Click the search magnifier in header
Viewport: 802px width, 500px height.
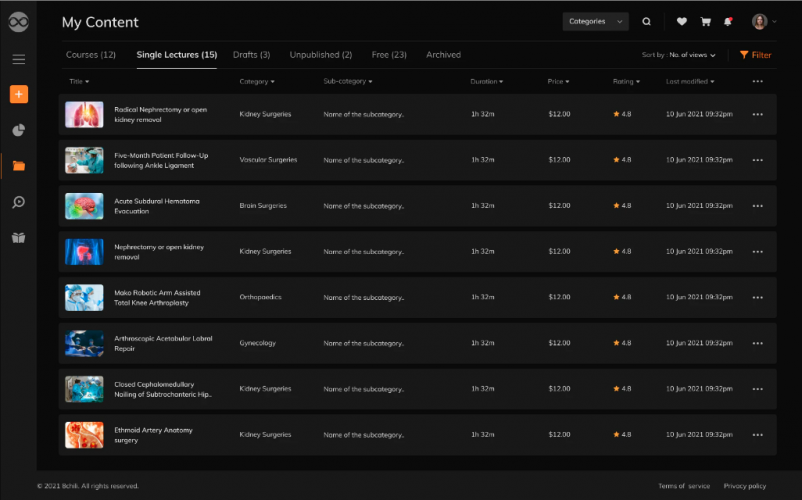647,22
